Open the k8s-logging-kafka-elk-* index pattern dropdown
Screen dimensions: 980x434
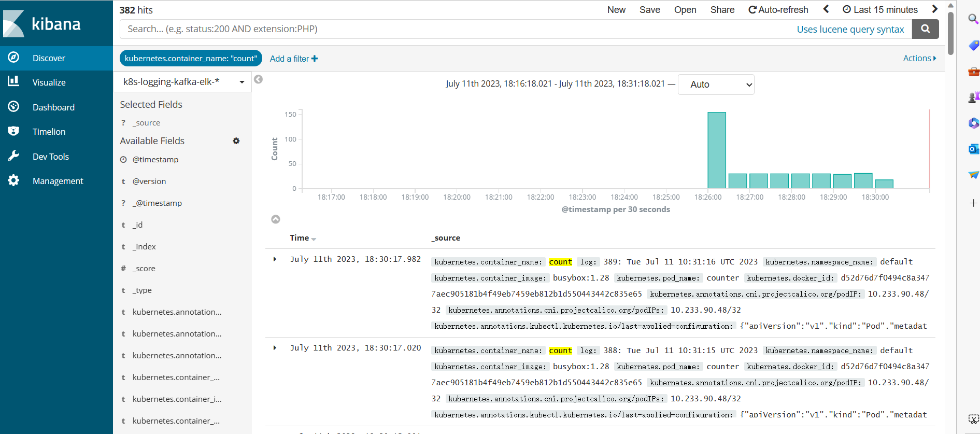182,82
